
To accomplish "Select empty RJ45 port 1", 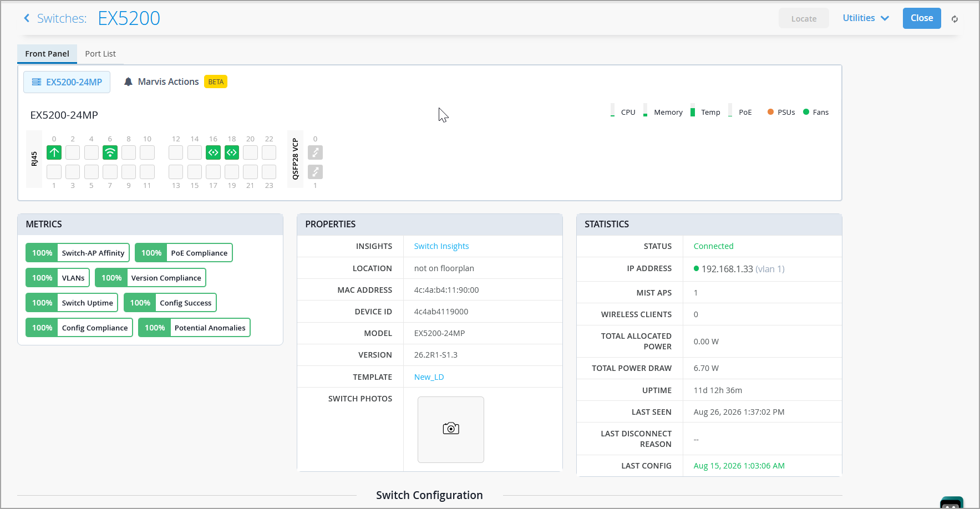I will (x=54, y=172).
